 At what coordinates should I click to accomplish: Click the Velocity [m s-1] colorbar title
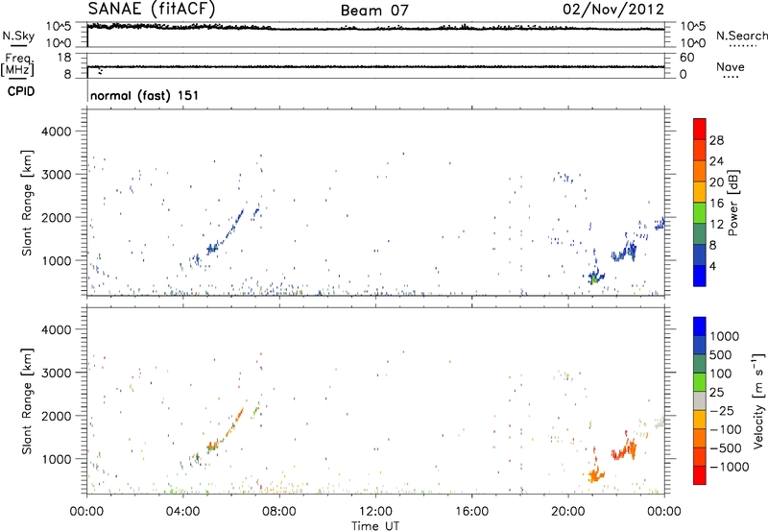758,400
